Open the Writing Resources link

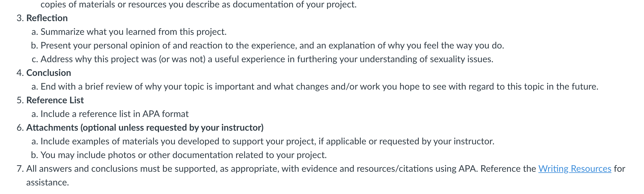pyautogui.click(x=575, y=169)
